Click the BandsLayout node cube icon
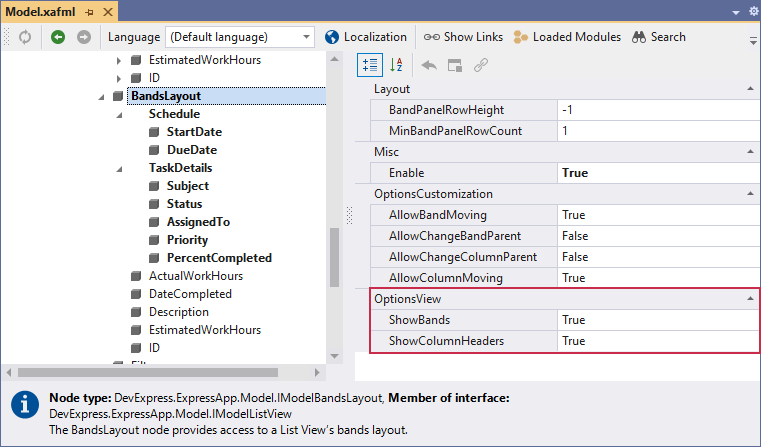 (118, 96)
